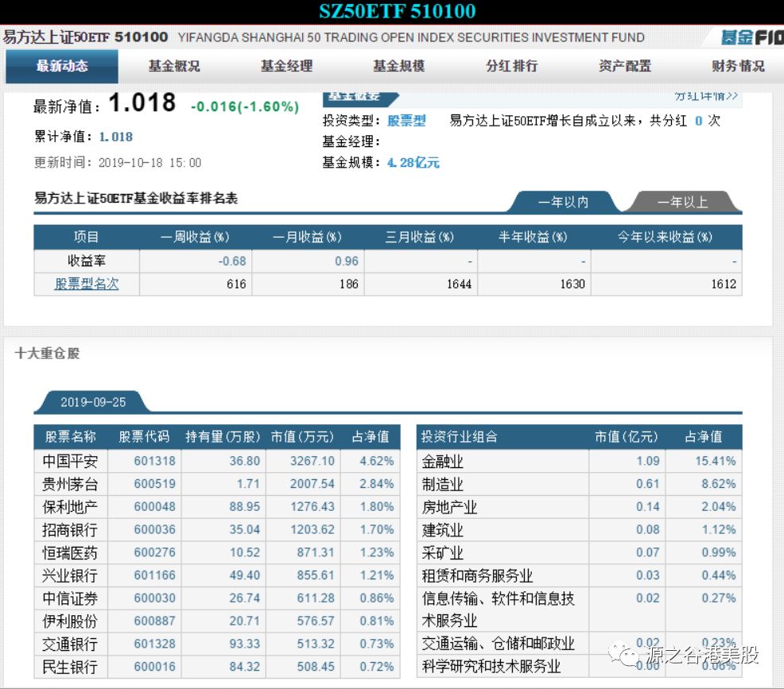Click stock code 600887
Viewport: 784px width, 689px height.
coord(154,621)
